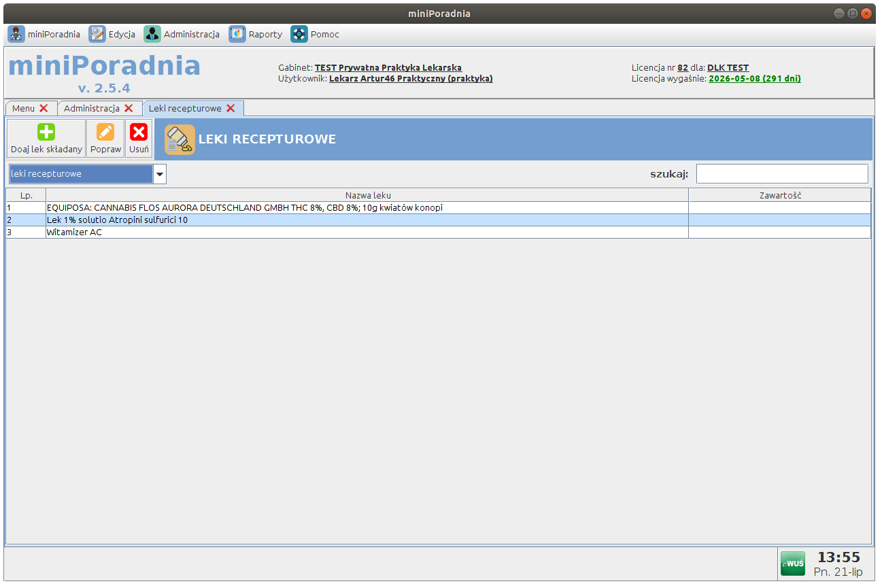
Task: Open the Pomoc help menu
Action: click(315, 34)
